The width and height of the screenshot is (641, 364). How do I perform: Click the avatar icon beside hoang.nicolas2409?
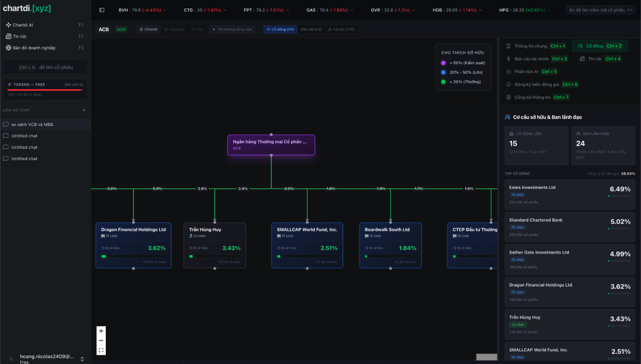(x=11, y=359)
